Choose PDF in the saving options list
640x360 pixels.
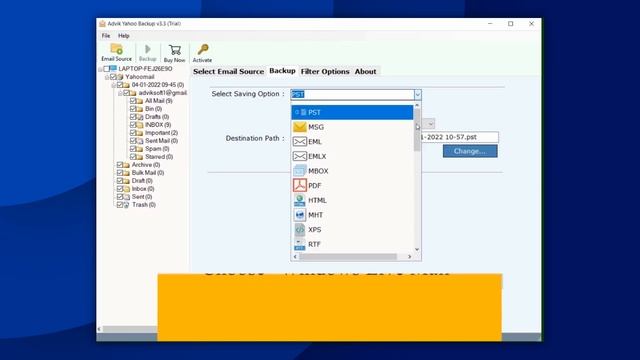point(352,186)
